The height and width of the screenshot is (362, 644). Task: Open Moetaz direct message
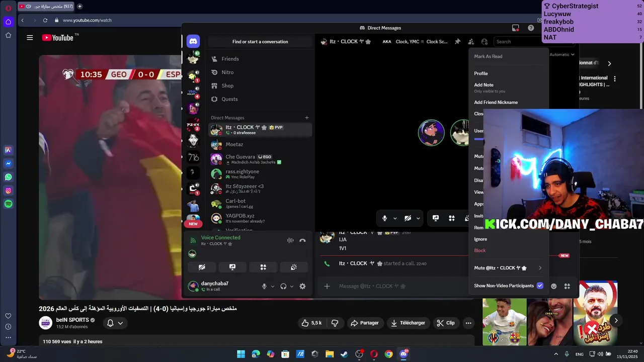[x=260, y=145]
